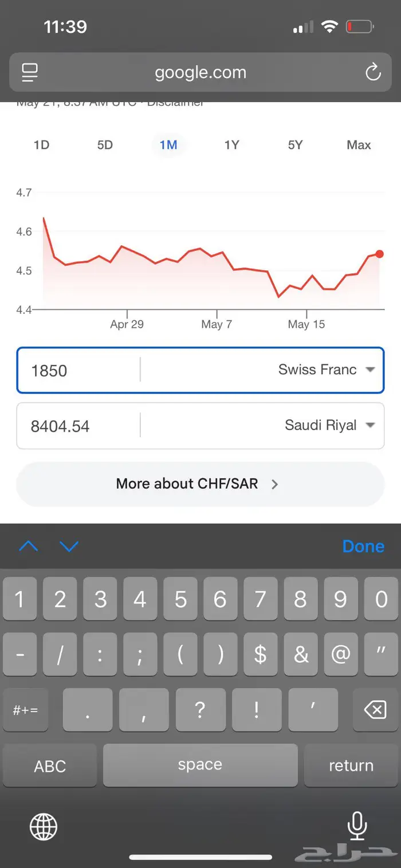Image resolution: width=401 pixels, height=868 pixels.
Task: Tap Done above the keyboard
Action: [363, 547]
